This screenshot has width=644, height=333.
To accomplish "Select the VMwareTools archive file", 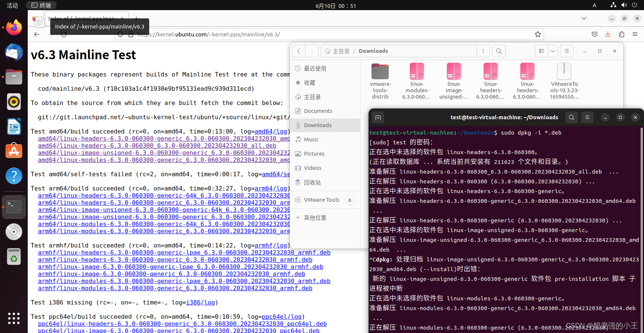I will point(564,81).
